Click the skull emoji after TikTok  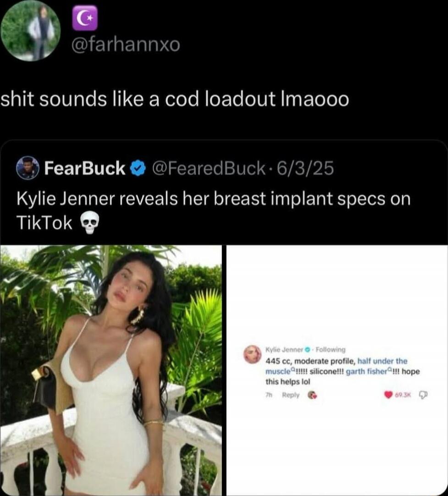(x=90, y=223)
